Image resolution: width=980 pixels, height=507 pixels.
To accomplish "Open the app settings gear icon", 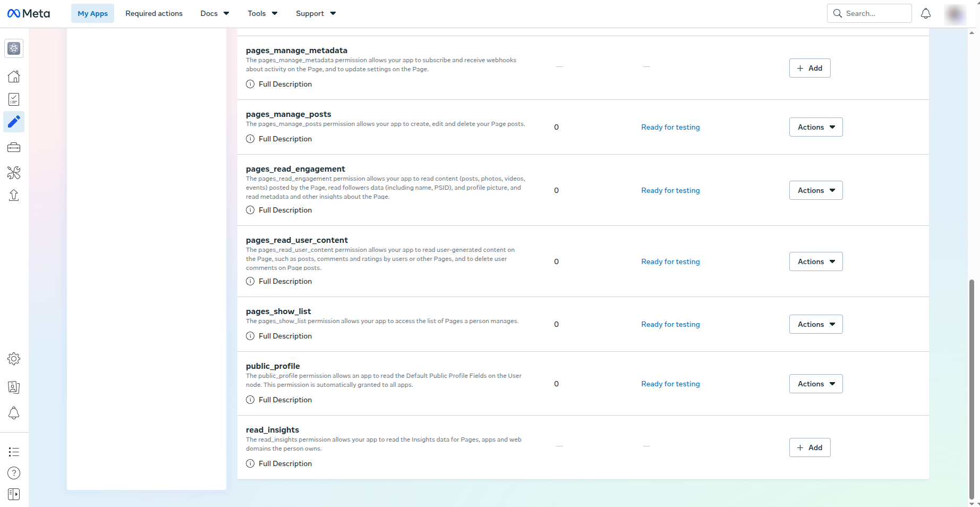I will pyautogui.click(x=14, y=359).
